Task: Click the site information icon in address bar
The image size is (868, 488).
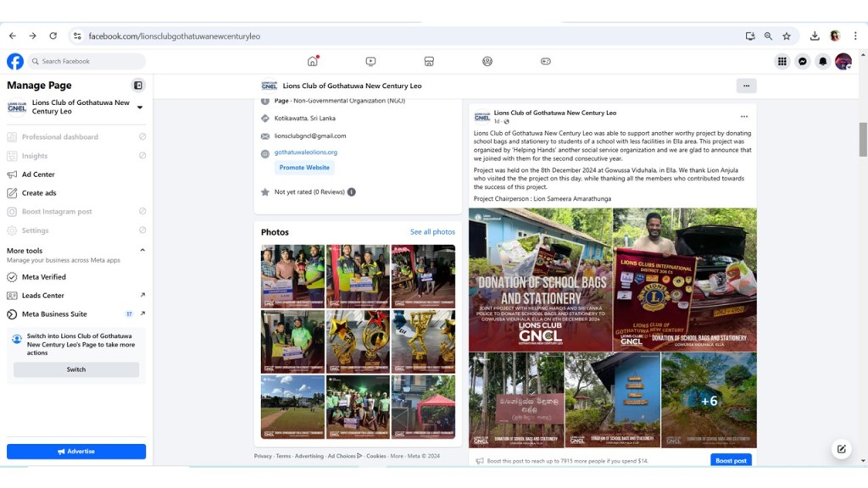Action: [x=77, y=36]
